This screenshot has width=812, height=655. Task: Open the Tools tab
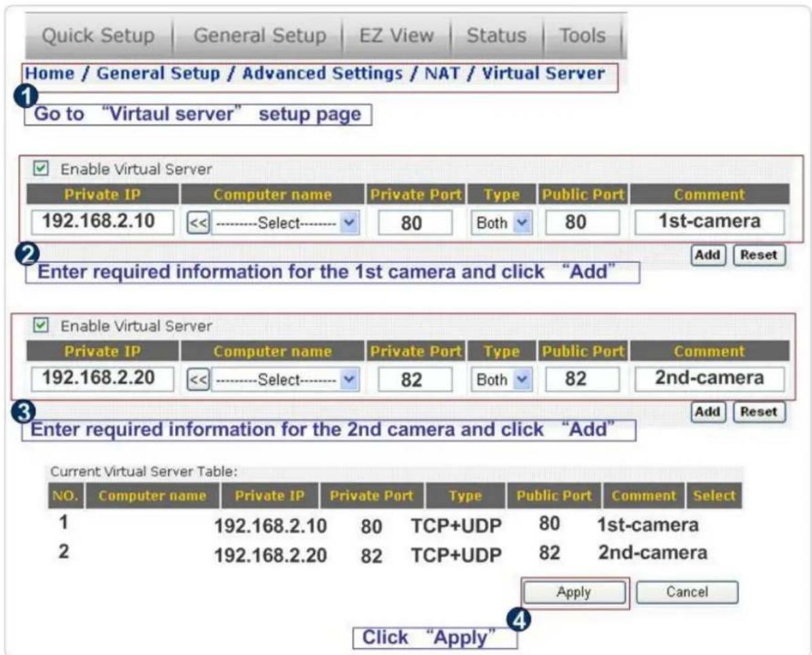[583, 36]
